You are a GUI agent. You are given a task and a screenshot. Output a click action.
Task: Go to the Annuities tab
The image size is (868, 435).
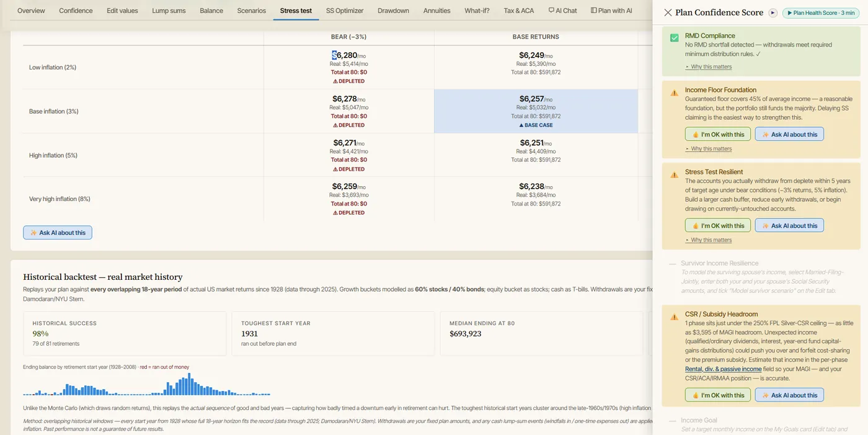(x=436, y=11)
